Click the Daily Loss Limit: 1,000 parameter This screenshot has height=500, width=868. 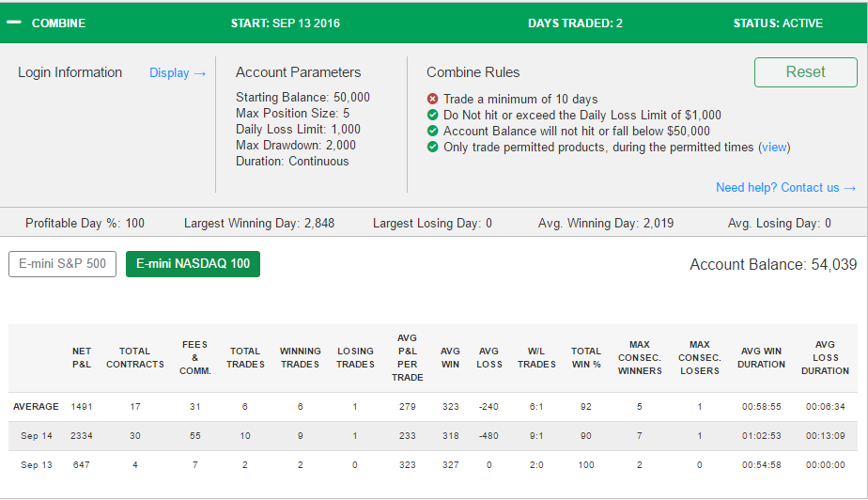[x=298, y=129]
